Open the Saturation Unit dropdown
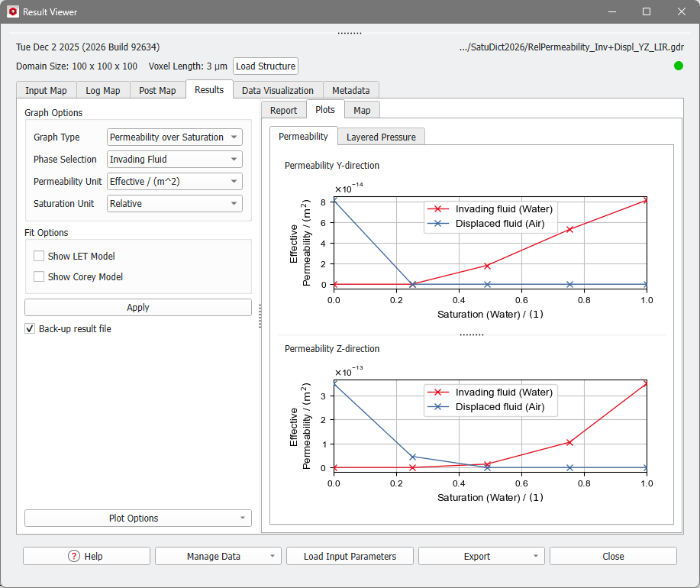Viewport: 700px width, 588px height. 174,203
